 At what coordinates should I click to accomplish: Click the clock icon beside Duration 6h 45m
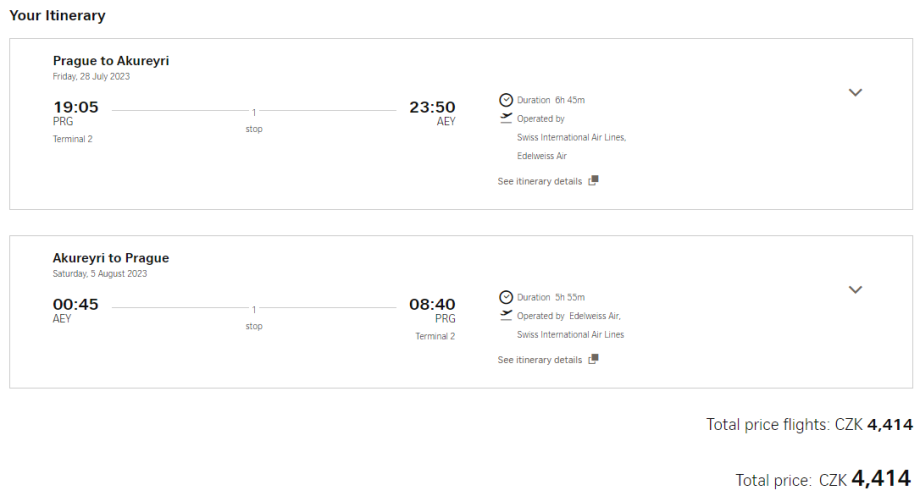tap(505, 100)
